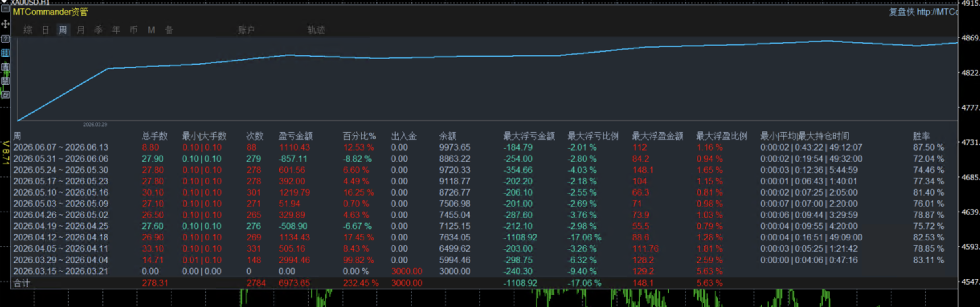
Task: Select week row 2026.05.10 ~ 2026.05.16
Action: tap(484, 192)
